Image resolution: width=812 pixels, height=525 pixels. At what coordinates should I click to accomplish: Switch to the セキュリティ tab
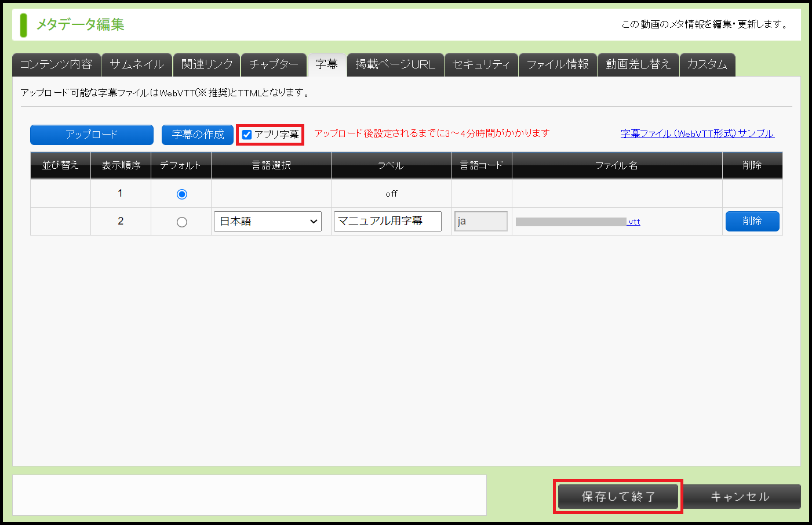[x=481, y=64]
